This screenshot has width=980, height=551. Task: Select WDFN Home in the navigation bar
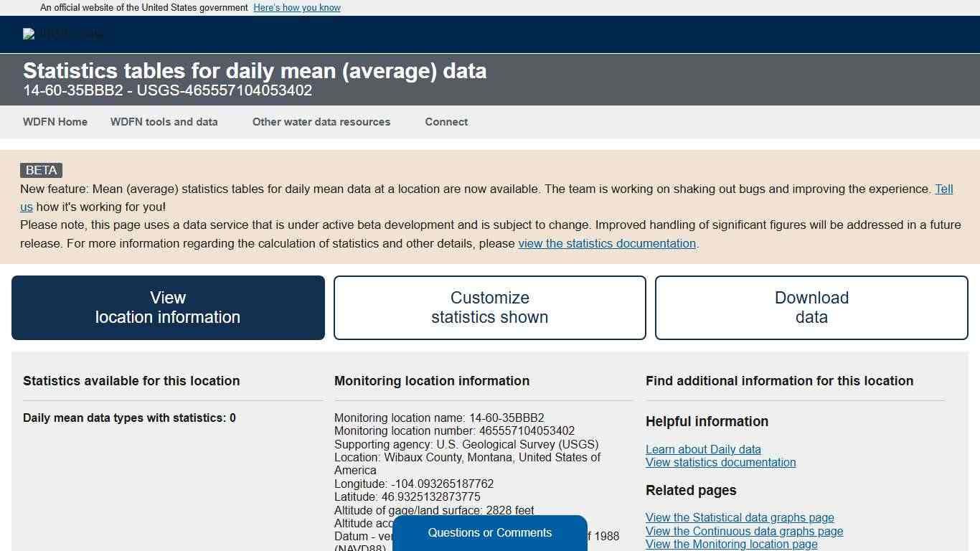coord(55,122)
